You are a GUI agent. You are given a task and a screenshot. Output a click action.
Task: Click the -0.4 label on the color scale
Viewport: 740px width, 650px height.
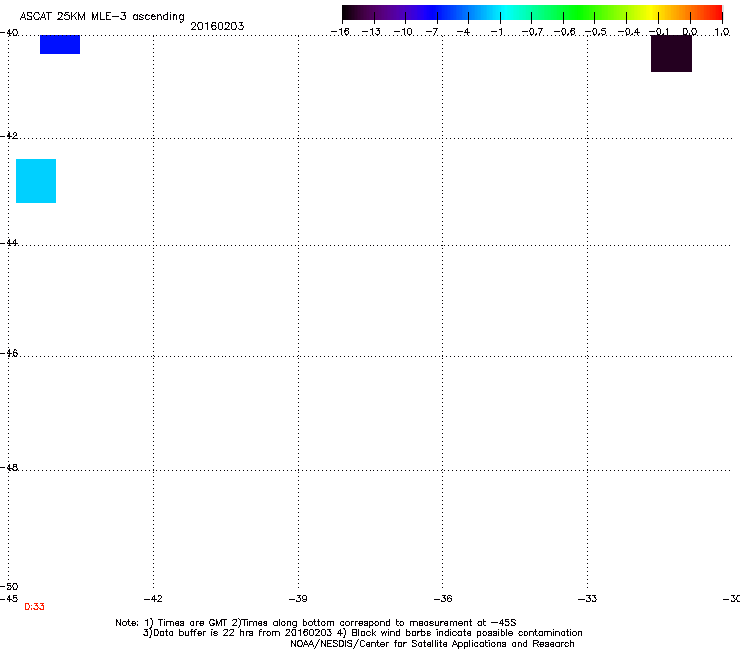pyautogui.click(x=629, y=32)
